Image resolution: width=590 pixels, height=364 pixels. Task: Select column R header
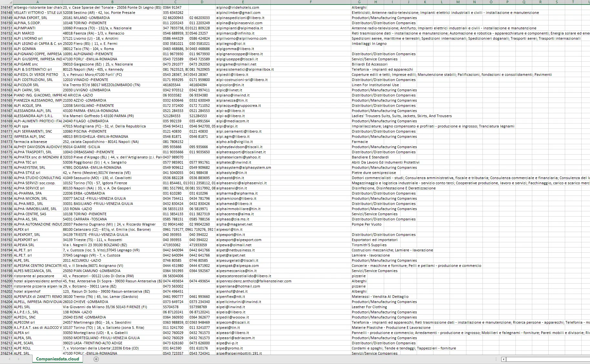click(x=540, y=2)
